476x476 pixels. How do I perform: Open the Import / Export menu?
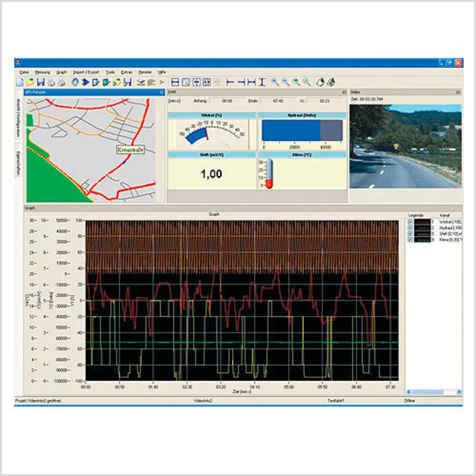coord(86,72)
